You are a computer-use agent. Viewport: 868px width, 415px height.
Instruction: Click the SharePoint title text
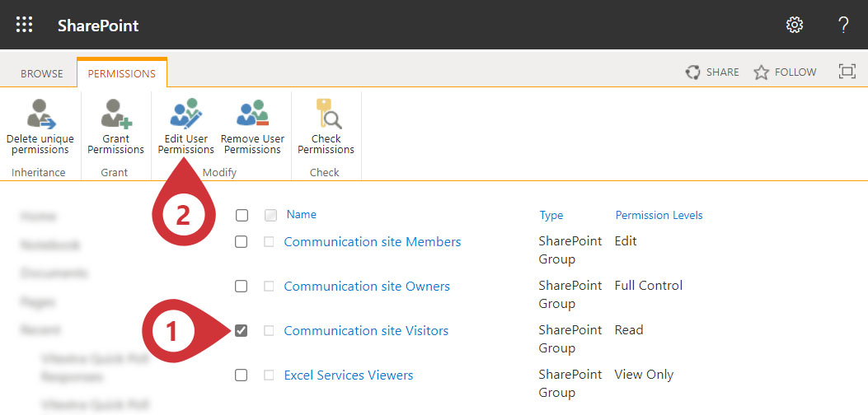tap(98, 26)
